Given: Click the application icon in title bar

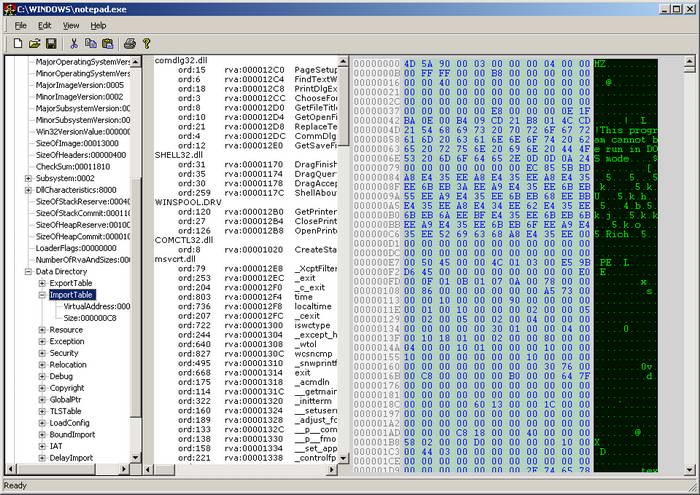Looking at the screenshot, I should pos(9,9).
